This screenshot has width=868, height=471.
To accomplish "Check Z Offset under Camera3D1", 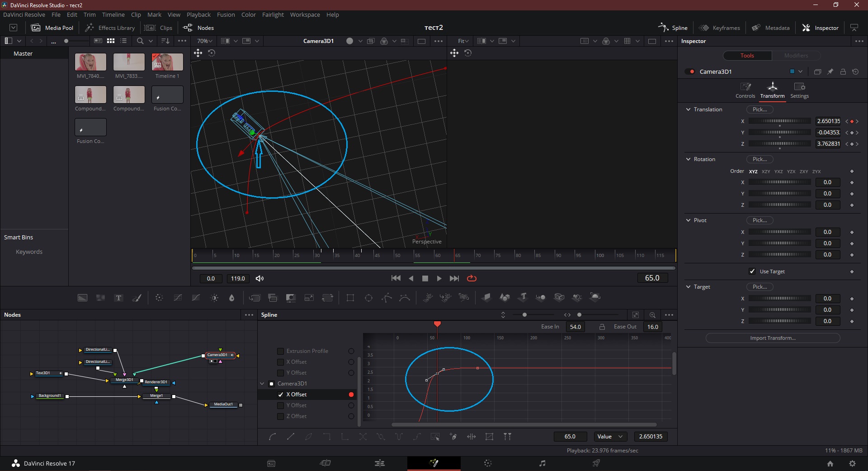I will click(x=281, y=416).
